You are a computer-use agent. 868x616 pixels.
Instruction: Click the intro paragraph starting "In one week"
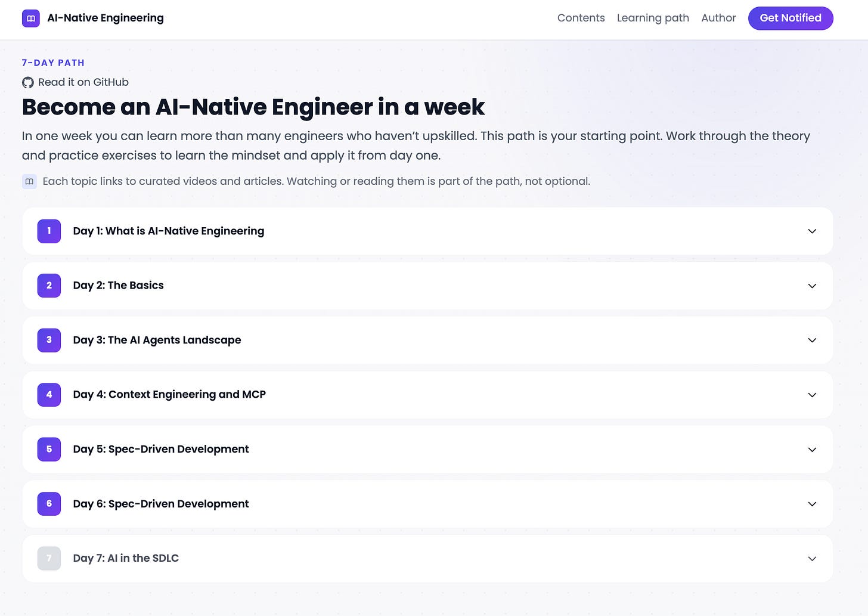(x=416, y=146)
